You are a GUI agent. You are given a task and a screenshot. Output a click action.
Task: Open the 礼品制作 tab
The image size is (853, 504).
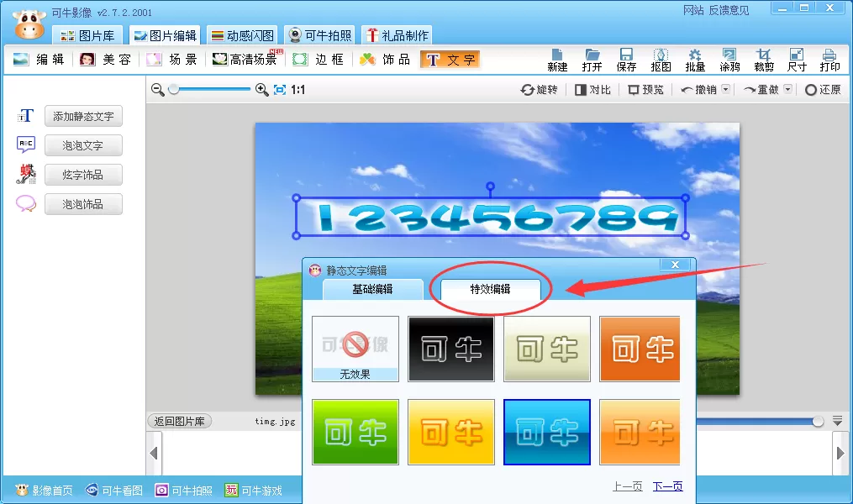pos(398,36)
